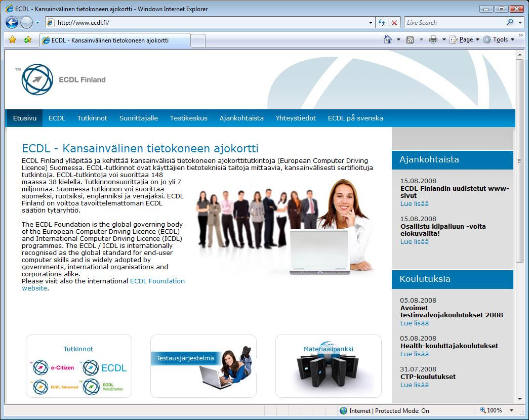
Task: Click the vertical scrollbar thumb
Action: pyautogui.click(x=519, y=161)
